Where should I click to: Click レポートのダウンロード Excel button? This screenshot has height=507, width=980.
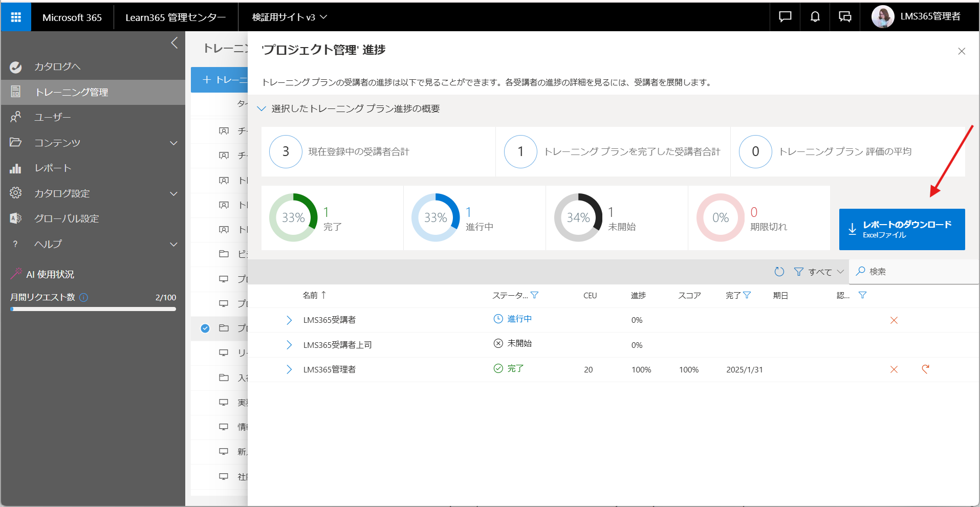click(902, 229)
